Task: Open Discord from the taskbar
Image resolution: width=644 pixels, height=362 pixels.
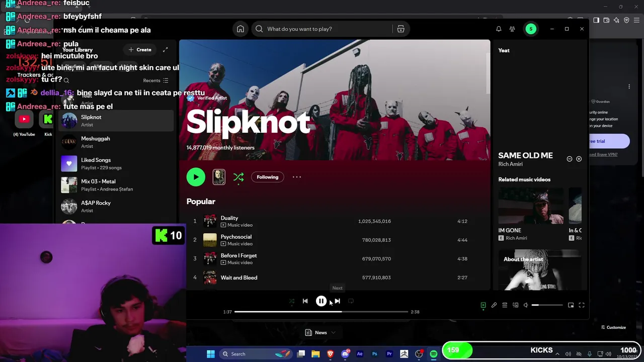Action: click(345, 354)
